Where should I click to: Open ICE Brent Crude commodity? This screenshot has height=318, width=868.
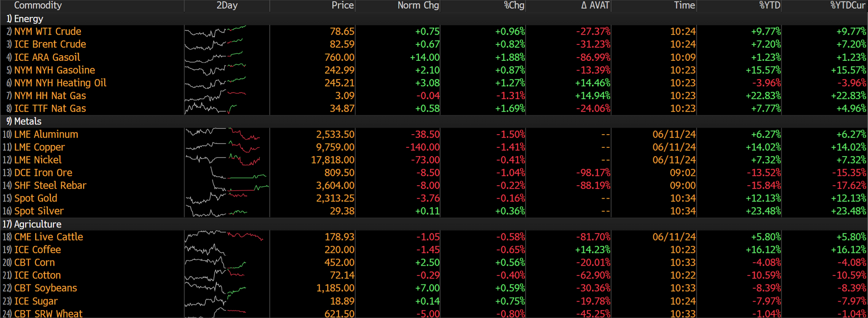click(x=50, y=44)
